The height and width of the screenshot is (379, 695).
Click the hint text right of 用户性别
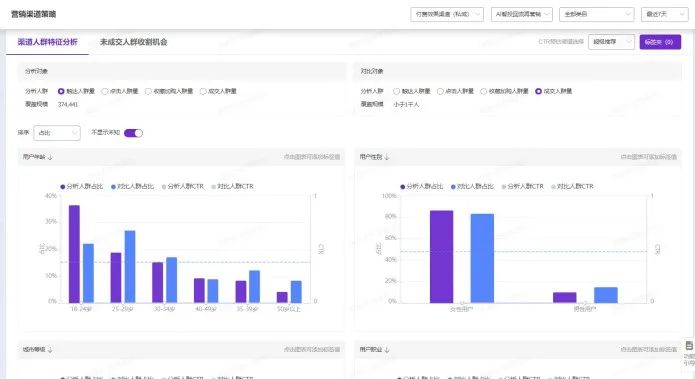pos(648,157)
